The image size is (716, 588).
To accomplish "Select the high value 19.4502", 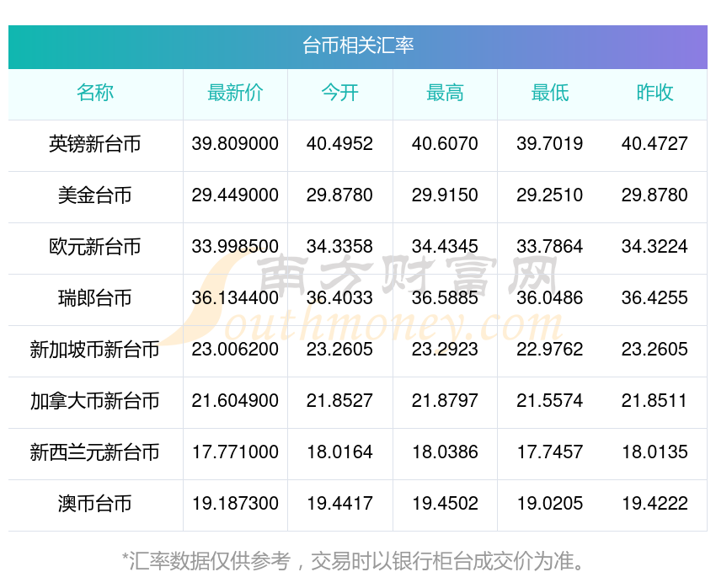I will click(445, 504).
